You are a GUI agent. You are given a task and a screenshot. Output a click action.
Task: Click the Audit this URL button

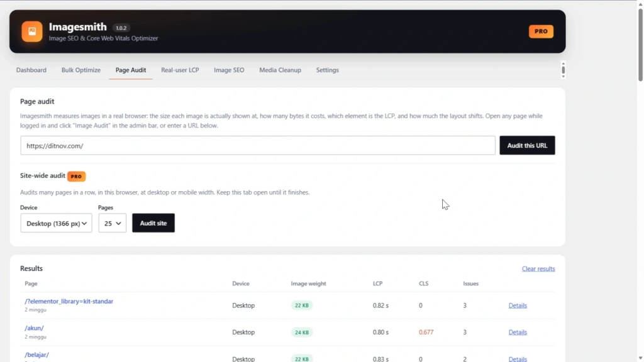[527, 145]
